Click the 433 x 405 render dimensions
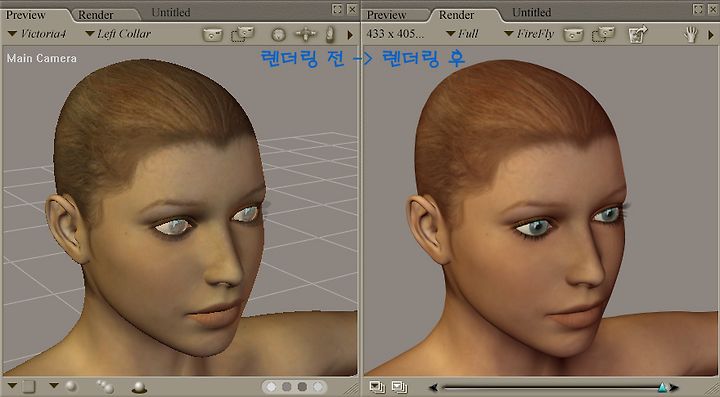The image size is (720, 397). 395,34
